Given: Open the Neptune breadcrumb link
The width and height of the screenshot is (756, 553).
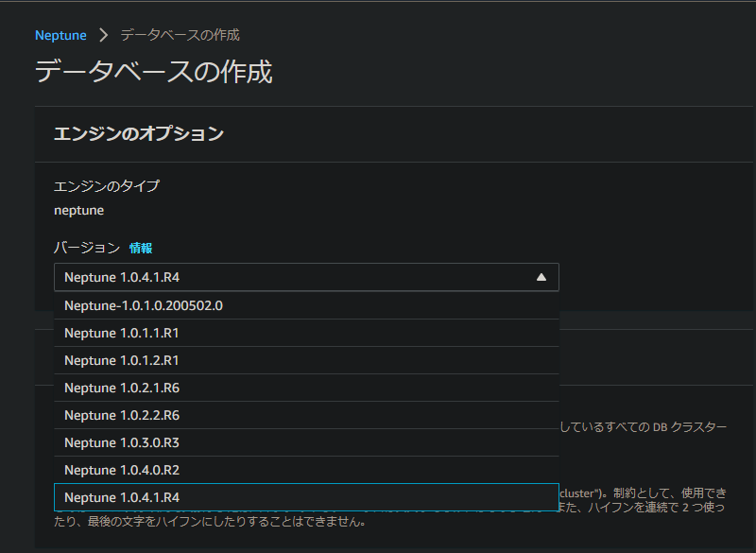Looking at the screenshot, I should 60,35.
